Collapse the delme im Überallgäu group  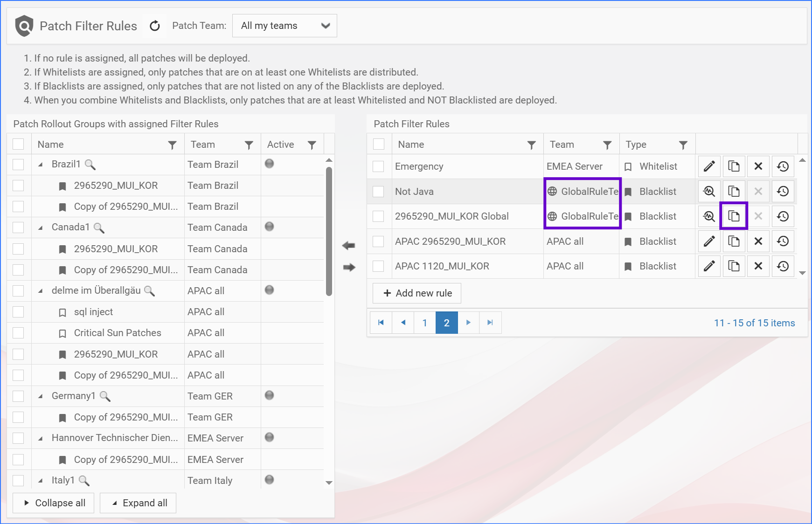pyautogui.click(x=41, y=291)
